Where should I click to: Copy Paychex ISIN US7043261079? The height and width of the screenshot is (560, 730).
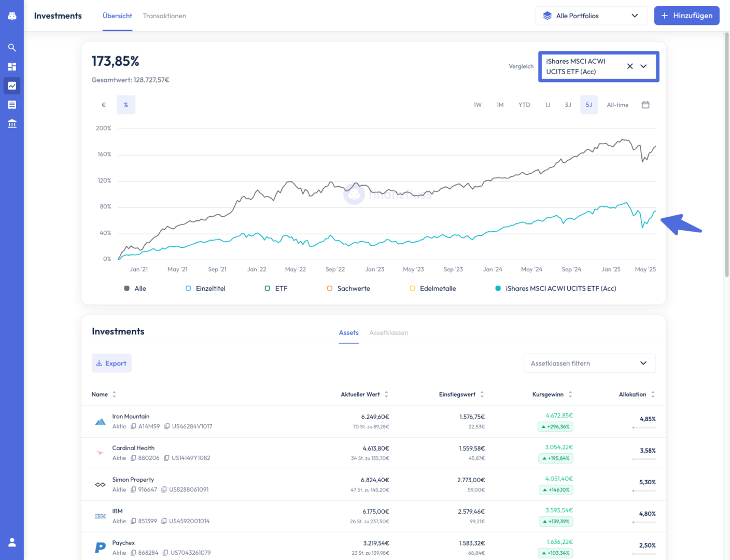pos(165,553)
